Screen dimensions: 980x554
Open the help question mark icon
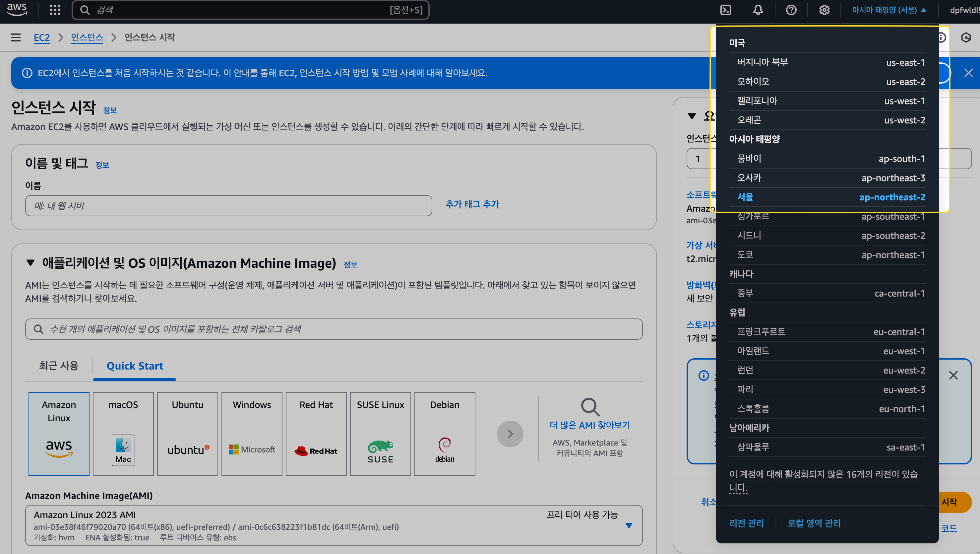[791, 10]
